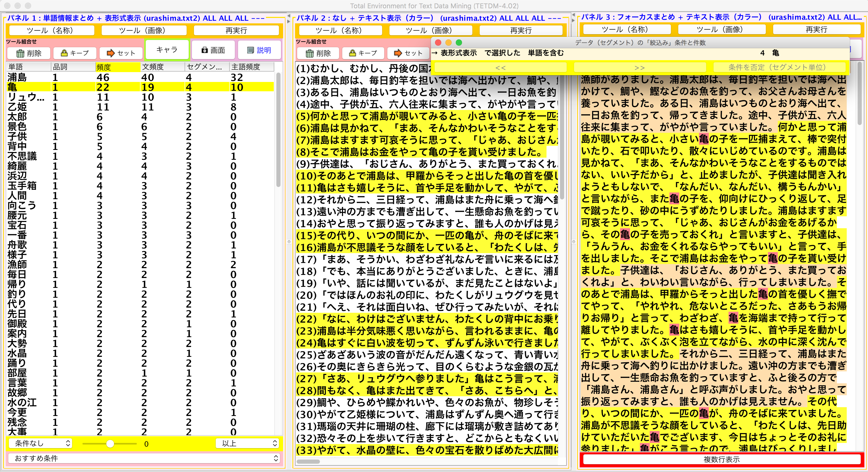
Task: Toggle 条件を否定（セグメント単位） in the filter dialog
Action: click(779, 67)
